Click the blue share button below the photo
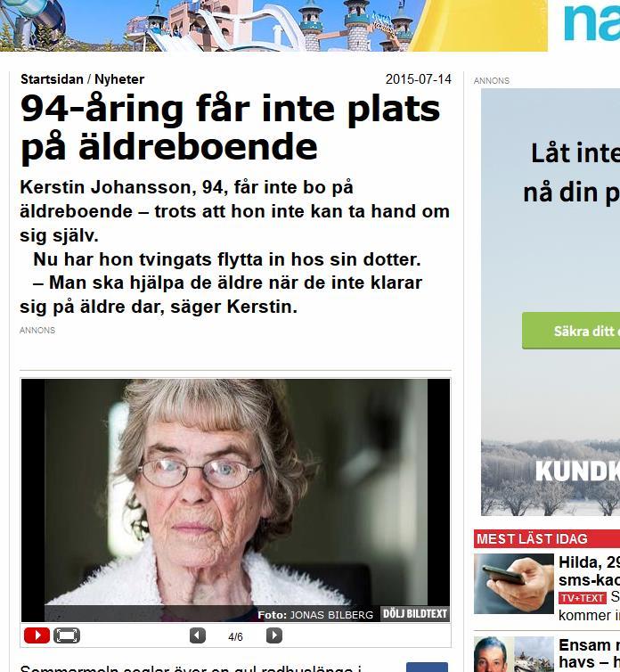The image size is (620, 672). [427, 668]
